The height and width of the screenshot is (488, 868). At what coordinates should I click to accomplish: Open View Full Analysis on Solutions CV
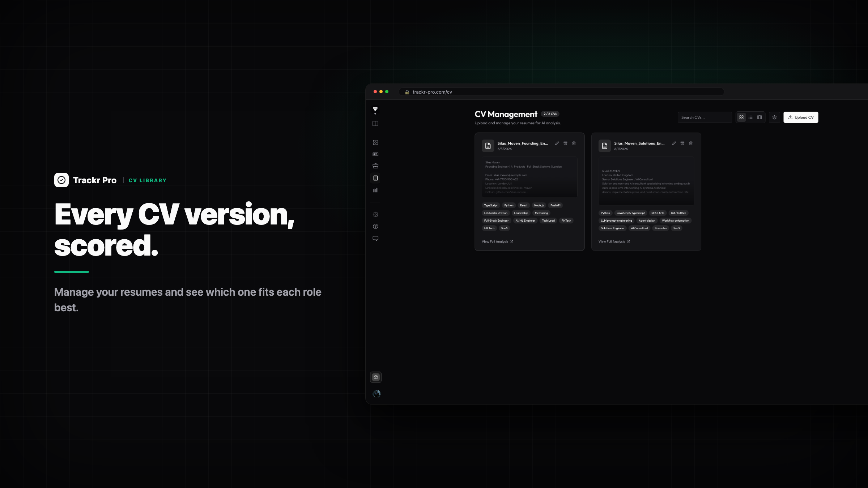tap(614, 241)
